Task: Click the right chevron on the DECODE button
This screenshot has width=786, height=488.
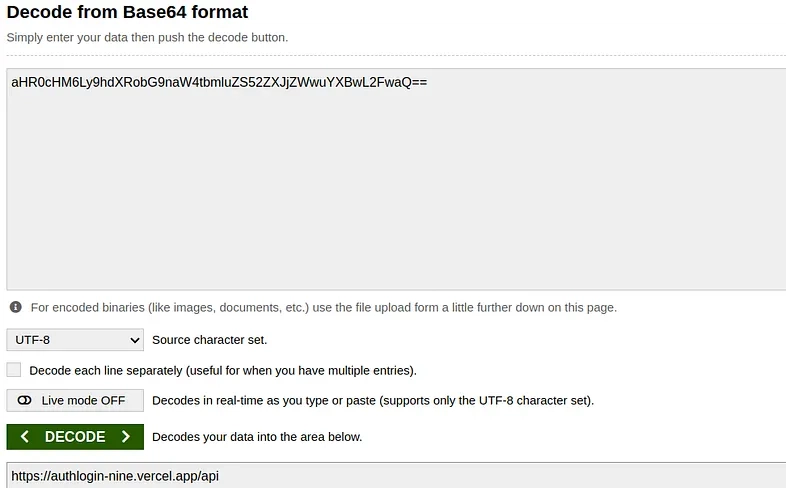Action: (x=126, y=437)
